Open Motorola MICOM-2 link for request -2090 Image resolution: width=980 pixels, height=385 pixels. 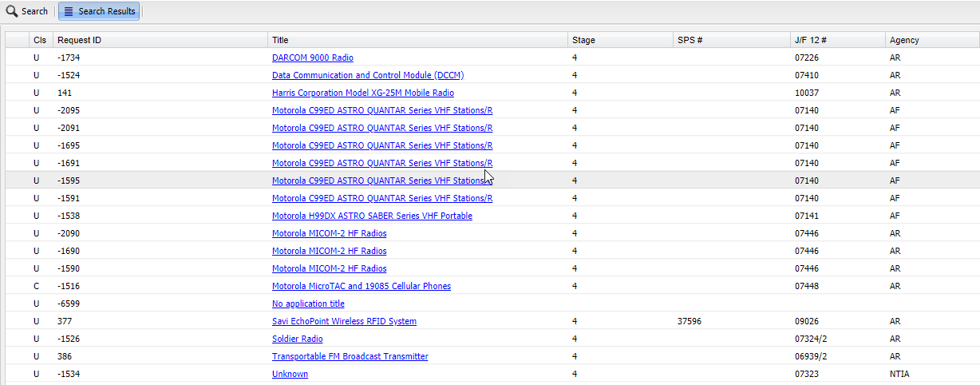coord(330,233)
